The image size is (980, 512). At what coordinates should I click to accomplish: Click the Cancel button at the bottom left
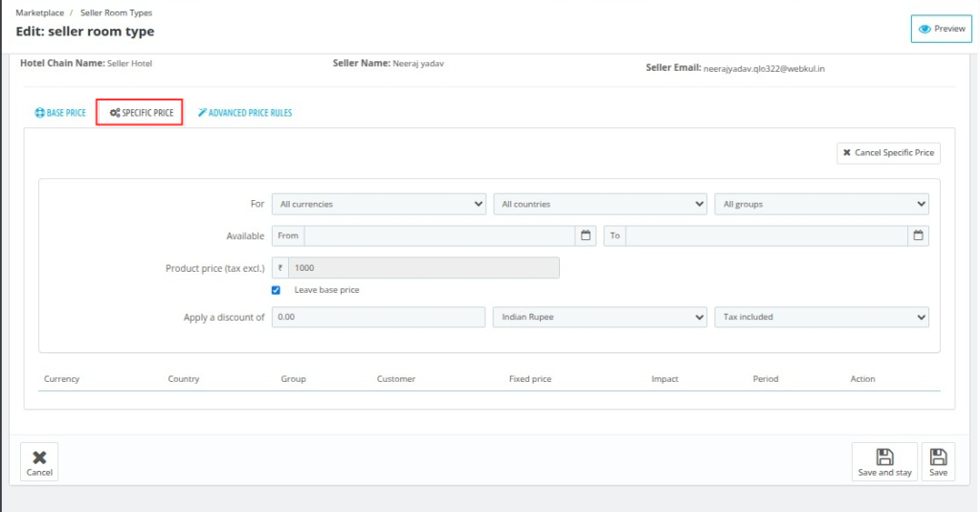point(39,462)
